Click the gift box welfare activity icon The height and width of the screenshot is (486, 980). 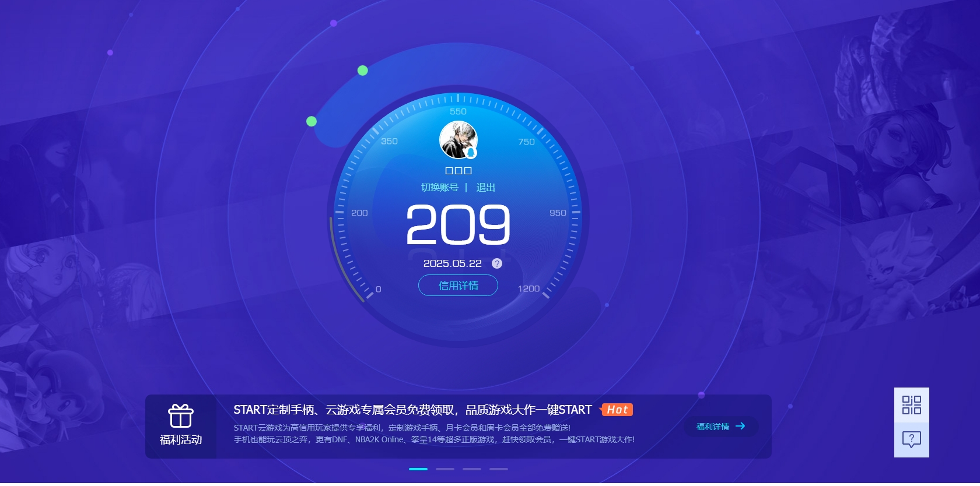(x=180, y=416)
